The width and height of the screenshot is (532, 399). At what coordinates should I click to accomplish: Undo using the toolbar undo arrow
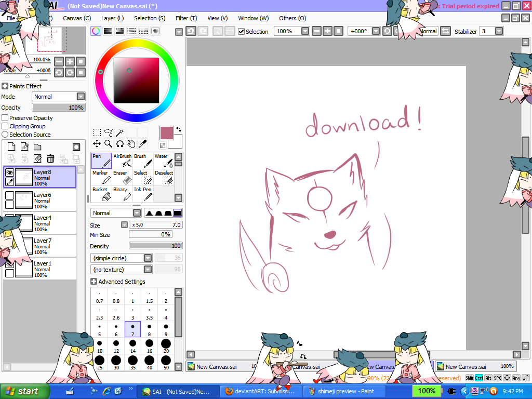tap(191, 31)
